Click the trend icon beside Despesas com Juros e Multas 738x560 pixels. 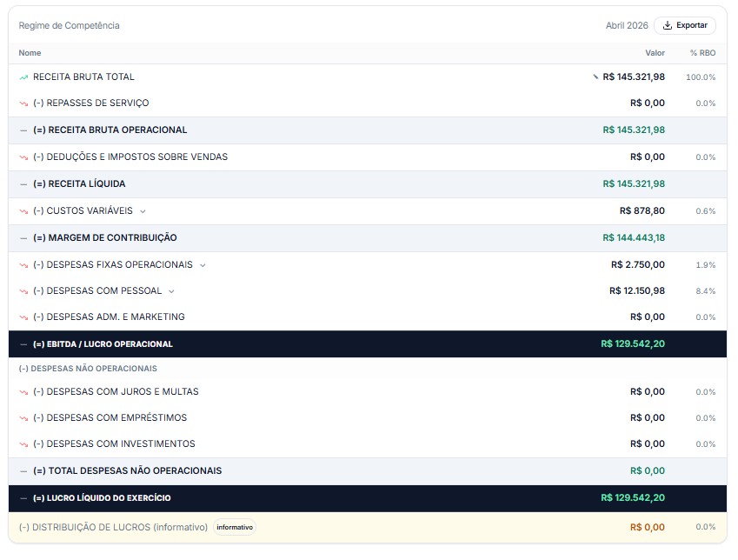(x=23, y=392)
